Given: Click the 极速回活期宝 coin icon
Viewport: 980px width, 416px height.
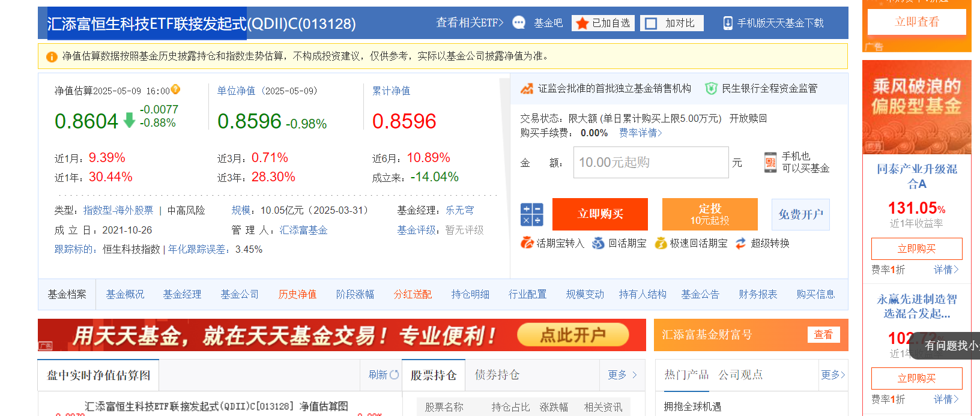Looking at the screenshot, I should coord(661,243).
